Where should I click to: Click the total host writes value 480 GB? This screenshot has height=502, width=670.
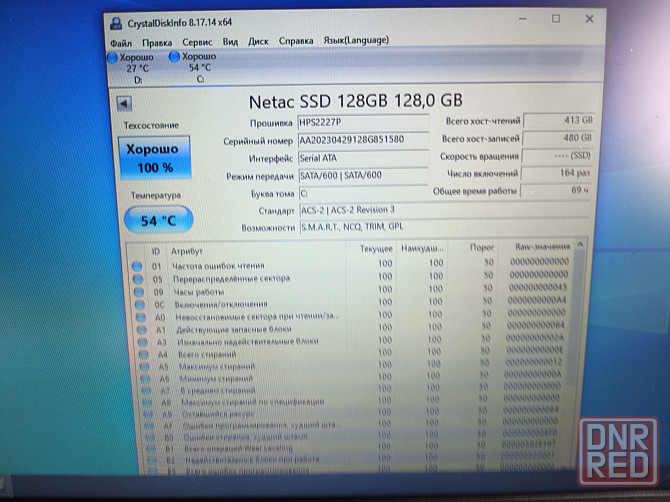[x=558, y=138]
